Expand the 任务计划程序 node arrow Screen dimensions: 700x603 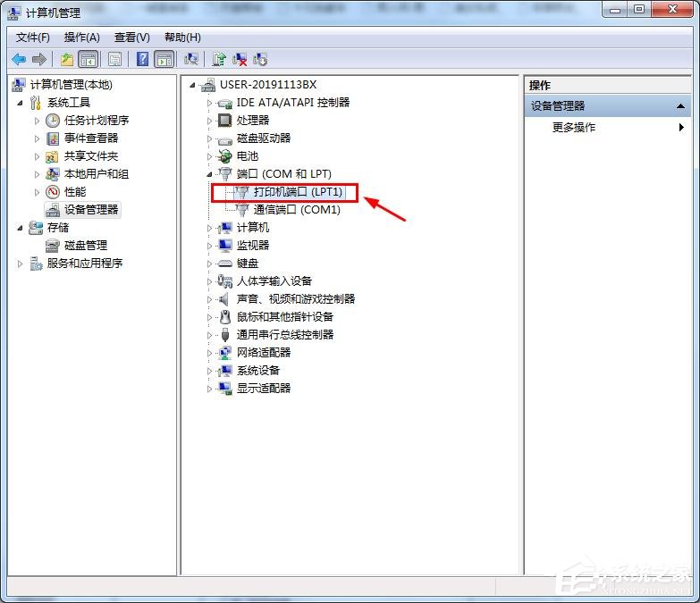pos(37,121)
